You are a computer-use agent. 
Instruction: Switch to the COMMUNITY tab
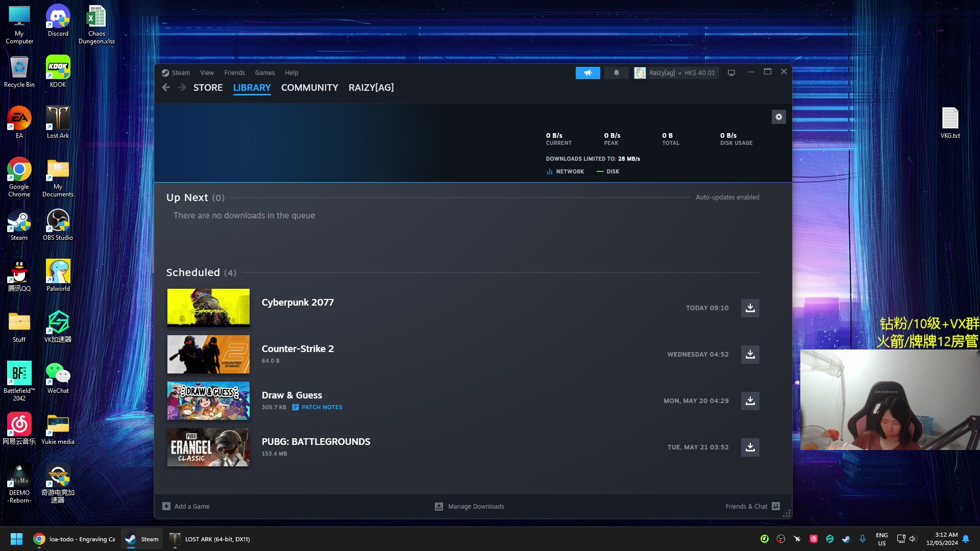pos(309,88)
